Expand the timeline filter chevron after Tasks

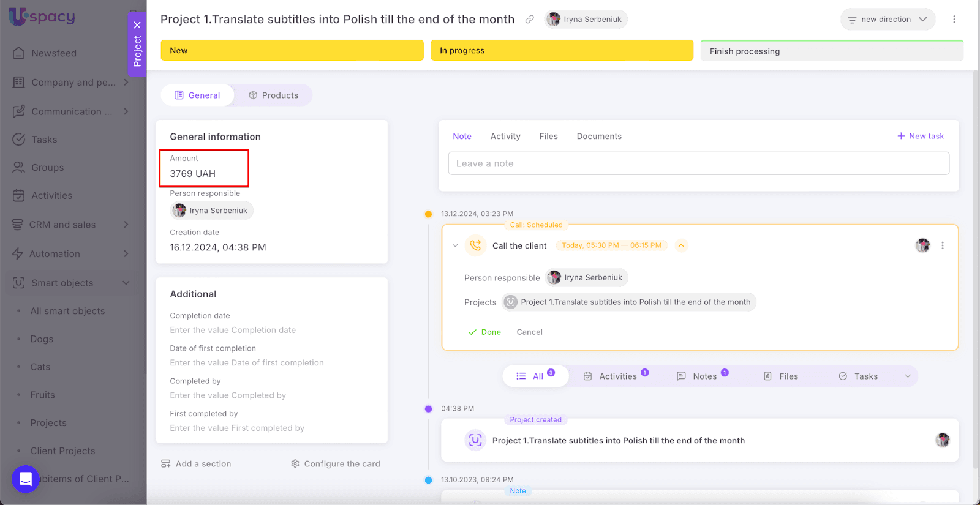908,376
